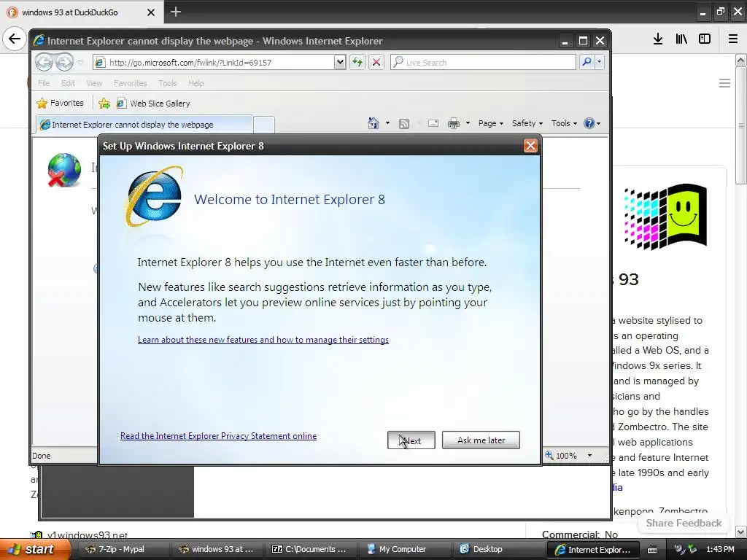
Task: Open the DuckDuckGo page hamburger menu
Action: click(724, 83)
